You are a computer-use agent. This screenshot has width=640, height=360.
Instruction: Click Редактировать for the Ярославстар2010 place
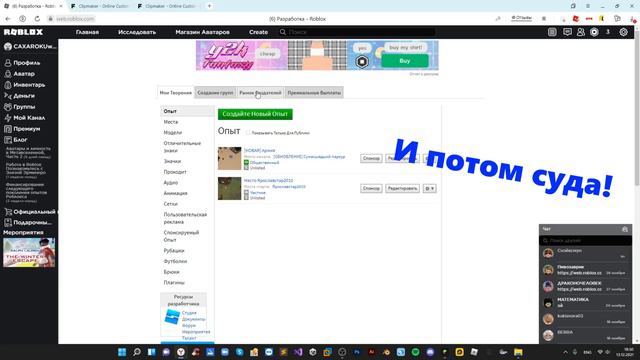click(402, 189)
